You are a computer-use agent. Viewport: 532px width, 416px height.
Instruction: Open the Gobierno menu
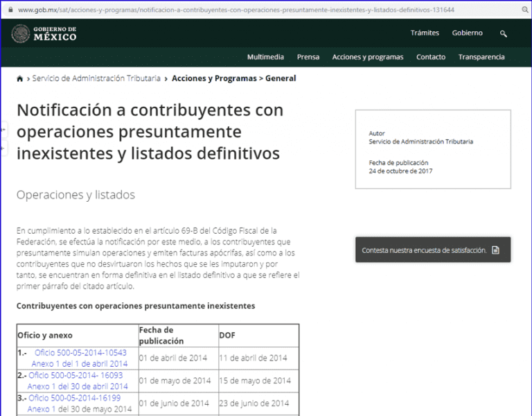(467, 33)
